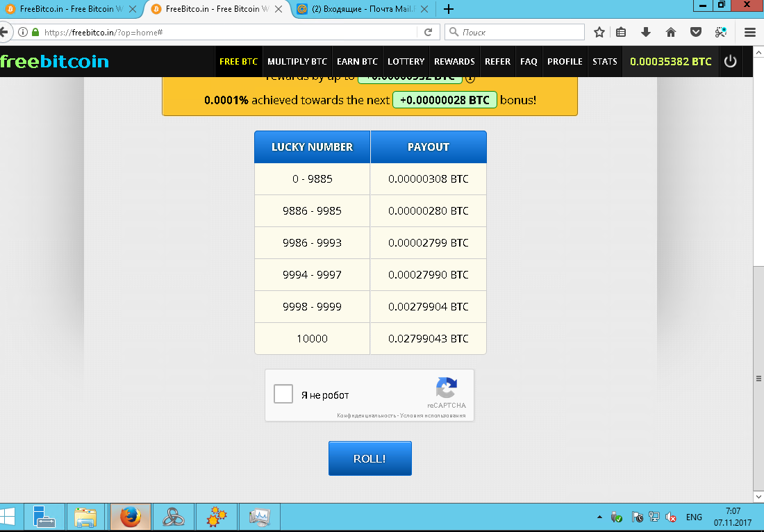Open the MULTIPLY BTC page

[x=297, y=61]
